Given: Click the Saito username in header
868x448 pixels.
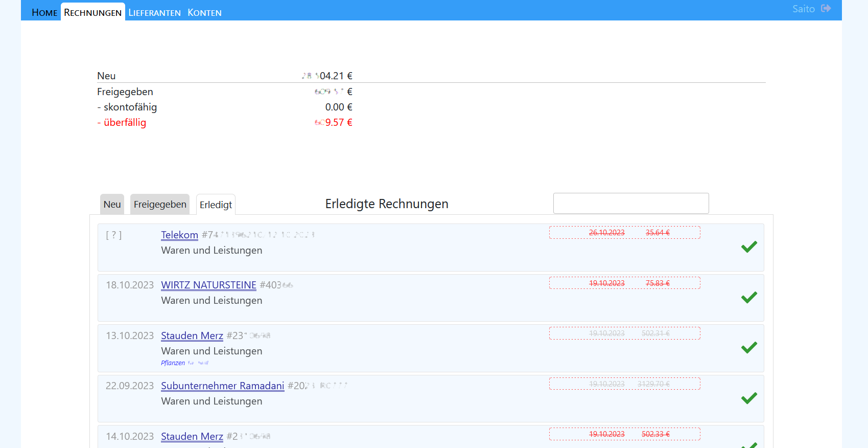Looking at the screenshot, I should 803,9.
